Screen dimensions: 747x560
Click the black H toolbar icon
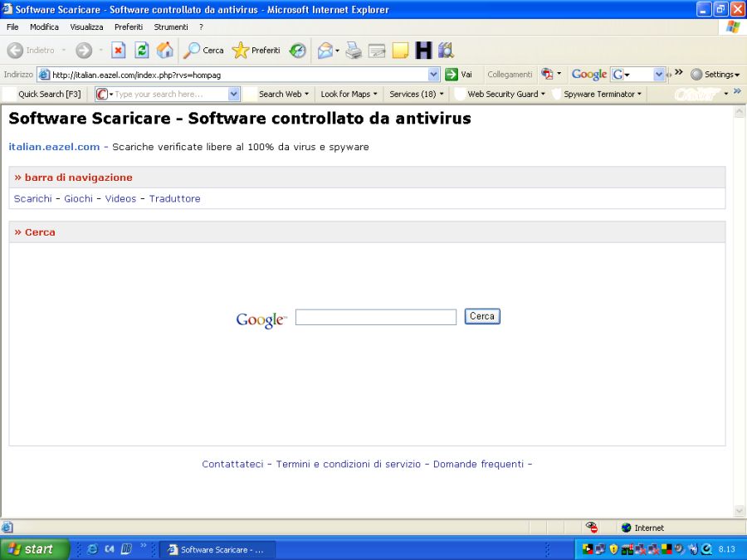coord(423,50)
